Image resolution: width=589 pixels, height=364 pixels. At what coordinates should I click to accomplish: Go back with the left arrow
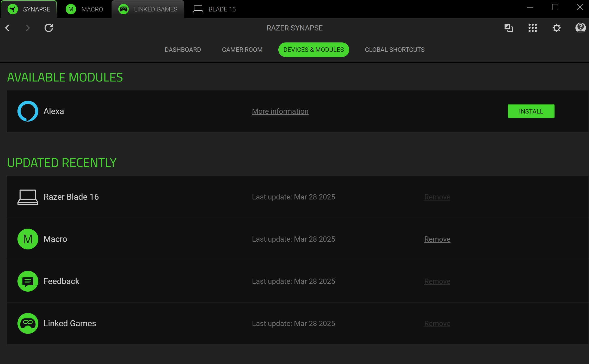[7, 28]
